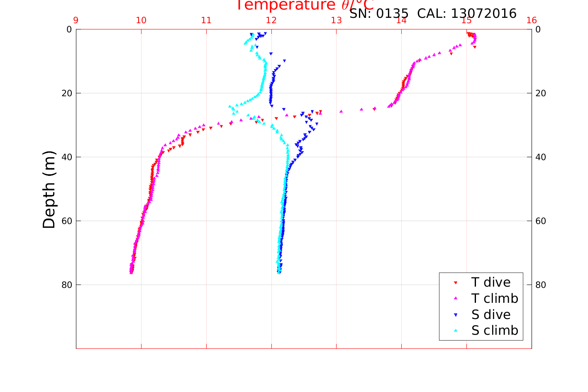Click the left depth axis label 60

[x=66, y=221]
